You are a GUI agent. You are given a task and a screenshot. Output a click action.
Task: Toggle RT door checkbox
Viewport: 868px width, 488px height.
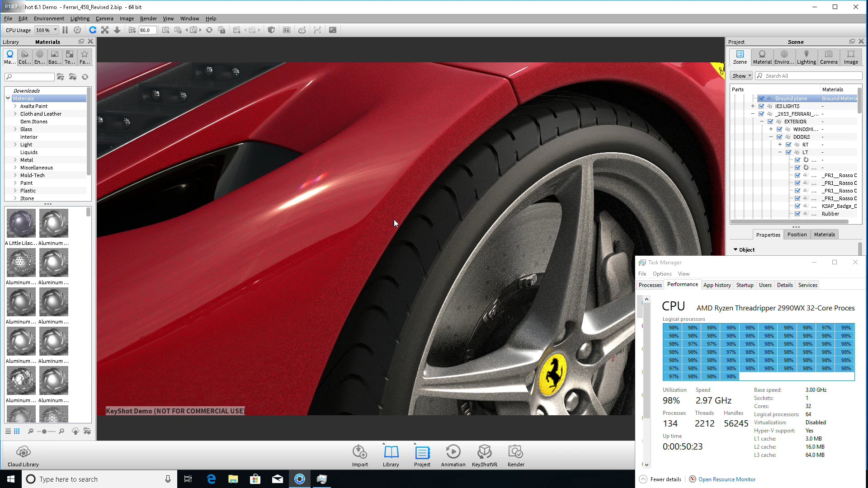click(789, 145)
